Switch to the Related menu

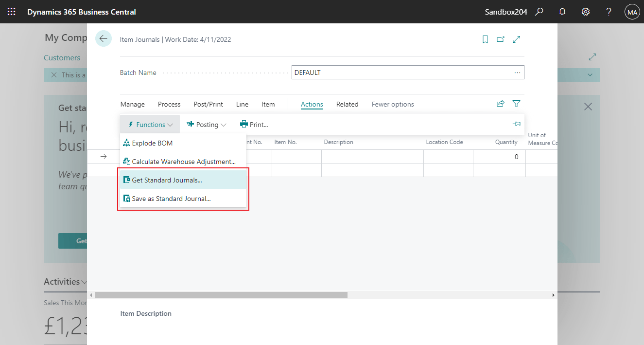pos(347,104)
